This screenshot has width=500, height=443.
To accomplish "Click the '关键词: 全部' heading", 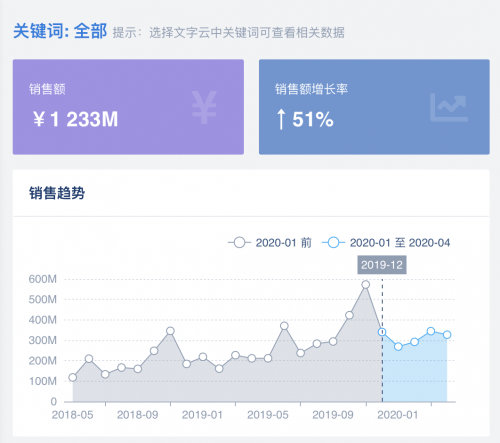I will pyautogui.click(x=60, y=32).
